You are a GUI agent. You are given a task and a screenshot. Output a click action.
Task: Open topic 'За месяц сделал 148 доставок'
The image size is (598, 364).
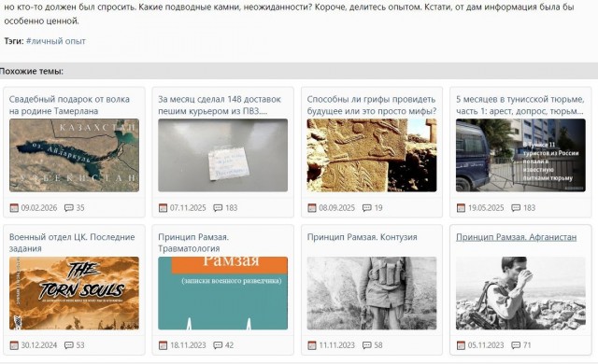coord(220,105)
